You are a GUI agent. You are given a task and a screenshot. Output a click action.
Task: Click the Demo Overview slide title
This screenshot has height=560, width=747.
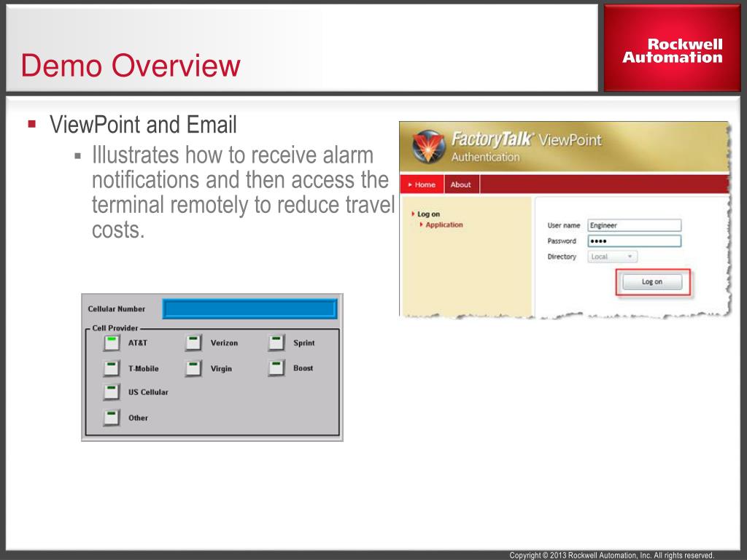tap(131, 65)
